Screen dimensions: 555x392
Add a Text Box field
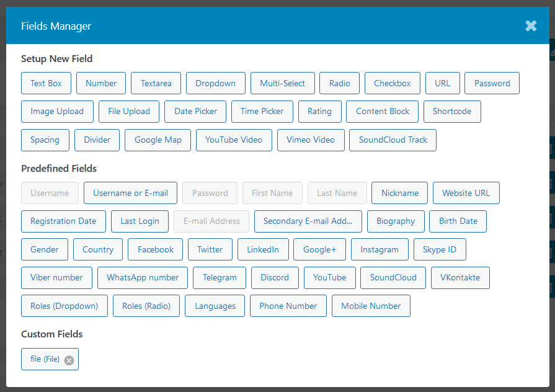tap(46, 83)
